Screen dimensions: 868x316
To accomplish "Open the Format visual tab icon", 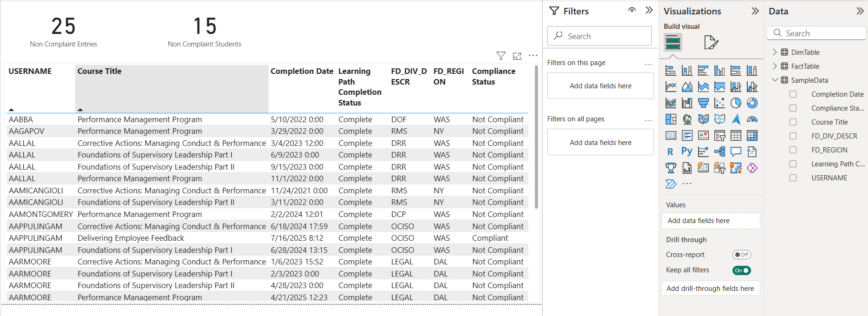I will coord(711,43).
